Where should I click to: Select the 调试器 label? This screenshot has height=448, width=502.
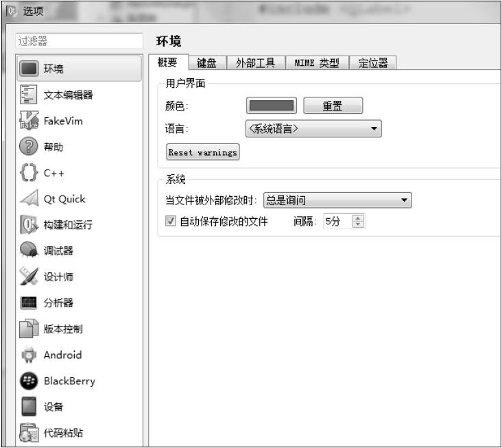(x=58, y=250)
